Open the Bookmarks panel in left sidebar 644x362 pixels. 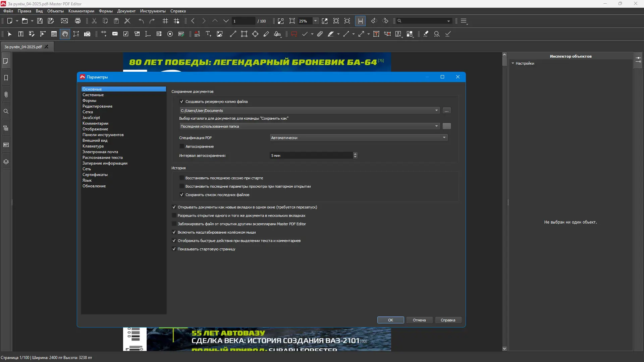6,78
